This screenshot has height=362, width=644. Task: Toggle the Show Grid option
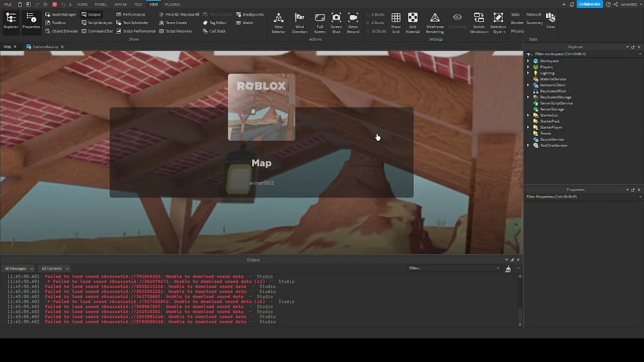(x=396, y=23)
